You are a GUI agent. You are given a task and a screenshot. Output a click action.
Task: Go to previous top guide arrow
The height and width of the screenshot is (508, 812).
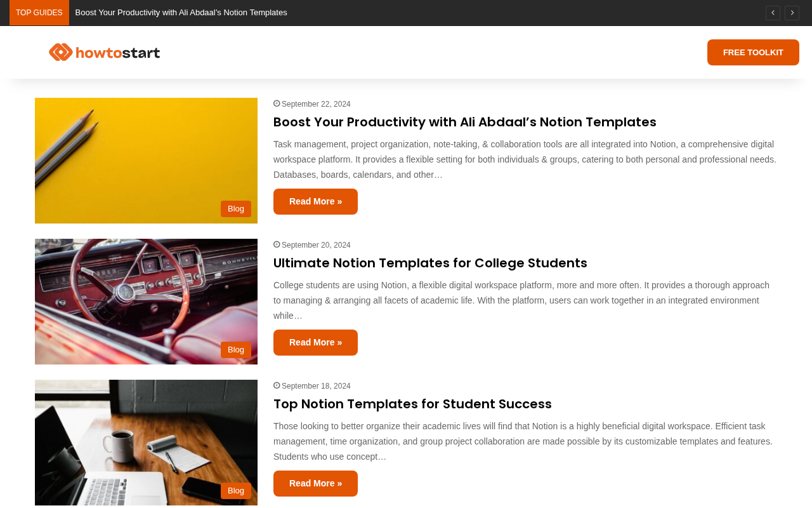[773, 13]
